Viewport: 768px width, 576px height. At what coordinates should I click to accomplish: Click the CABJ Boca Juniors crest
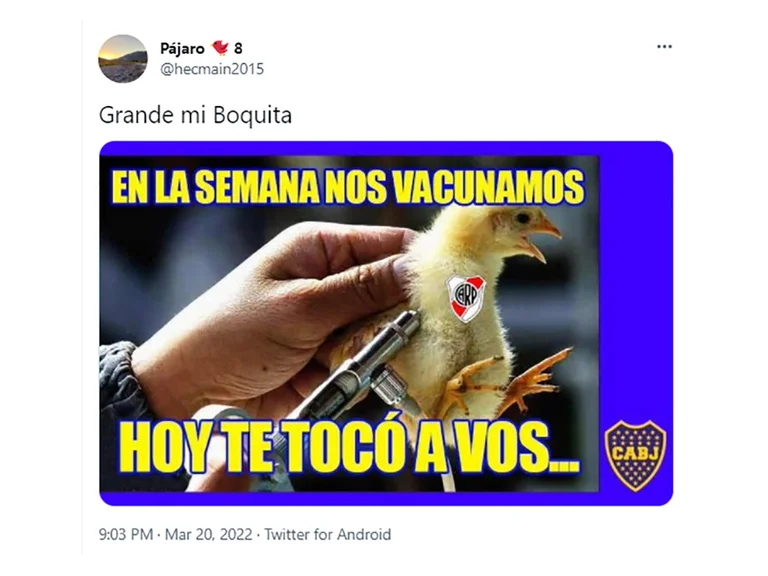[x=635, y=456]
